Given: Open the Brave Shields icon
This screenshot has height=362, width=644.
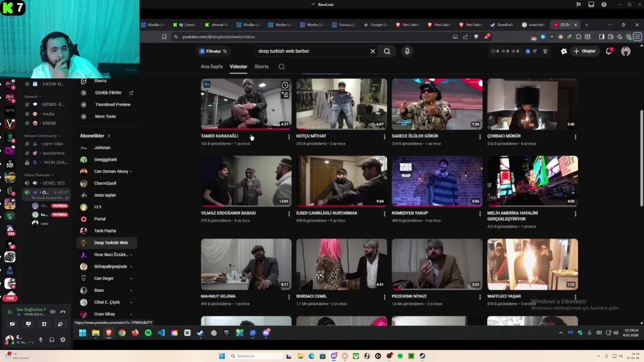Looking at the screenshot, I should pyautogui.click(x=476, y=37).
